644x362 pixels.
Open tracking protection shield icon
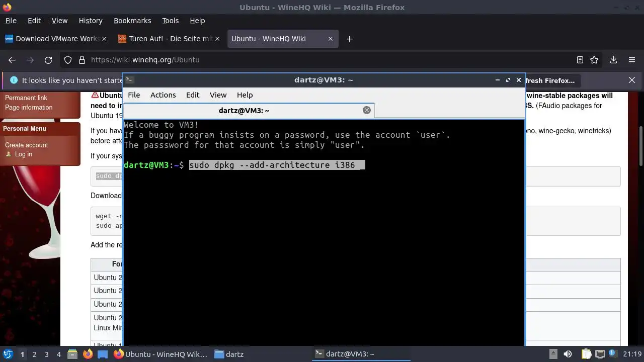point(68,60)
